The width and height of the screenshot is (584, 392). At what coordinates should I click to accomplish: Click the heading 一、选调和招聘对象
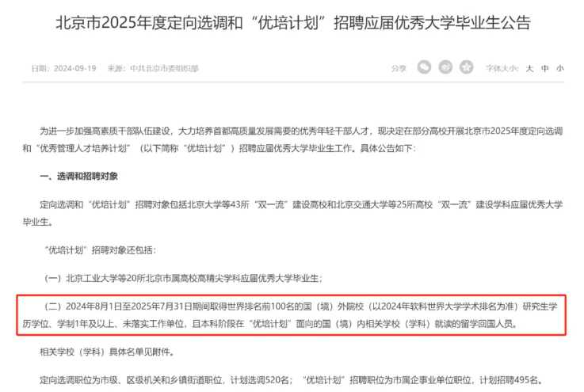pos(79,176)
